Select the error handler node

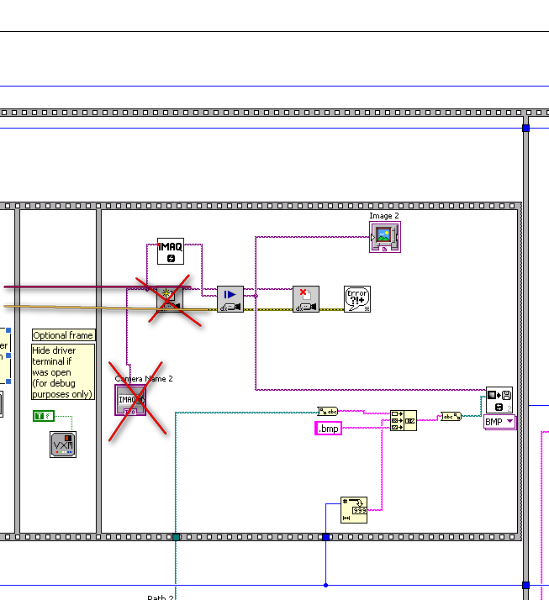tap(357, 299)
